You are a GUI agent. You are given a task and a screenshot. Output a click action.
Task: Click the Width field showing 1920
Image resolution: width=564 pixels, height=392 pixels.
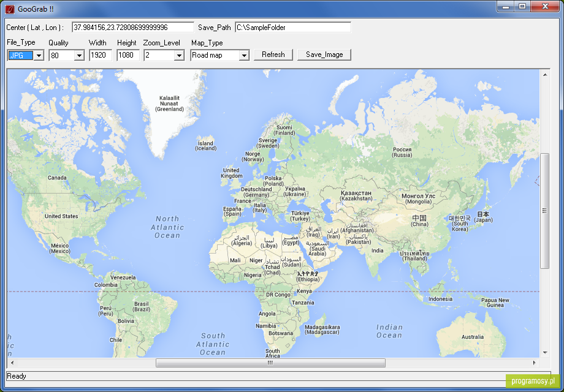pyautogui.click(x=101, y=55)
